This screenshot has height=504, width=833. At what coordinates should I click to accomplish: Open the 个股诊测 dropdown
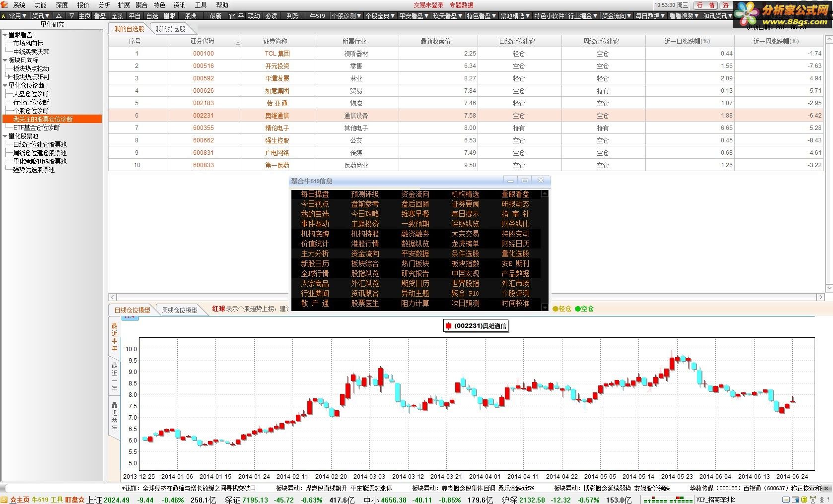[347, 16]
